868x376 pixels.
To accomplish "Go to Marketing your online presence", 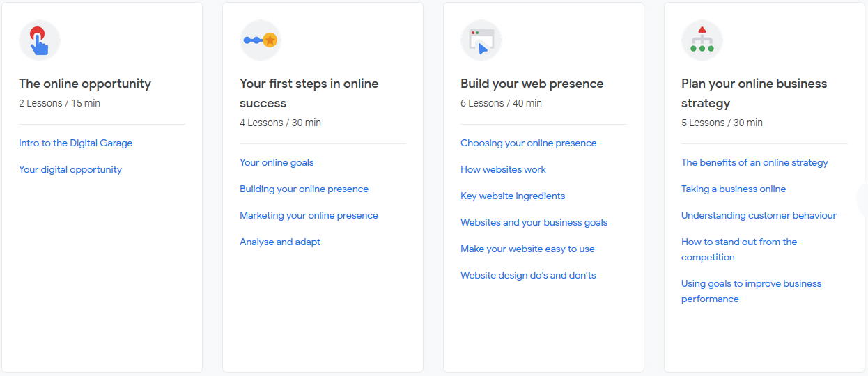I will (x=309, y=215).
